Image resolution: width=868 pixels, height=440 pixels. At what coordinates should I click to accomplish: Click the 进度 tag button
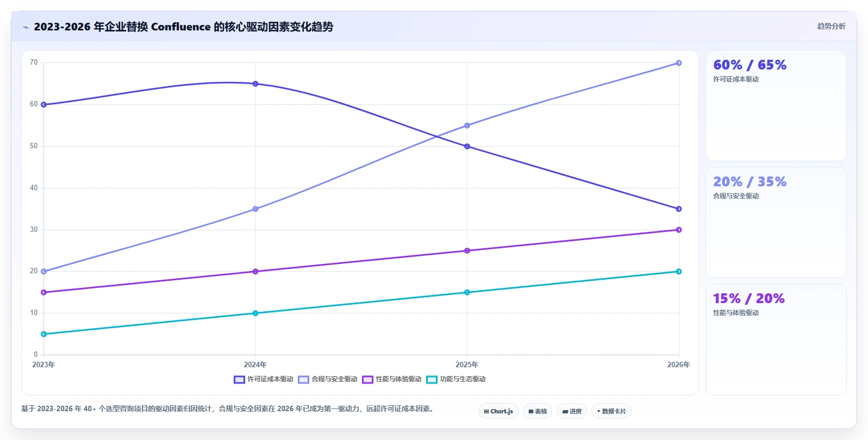572,411
